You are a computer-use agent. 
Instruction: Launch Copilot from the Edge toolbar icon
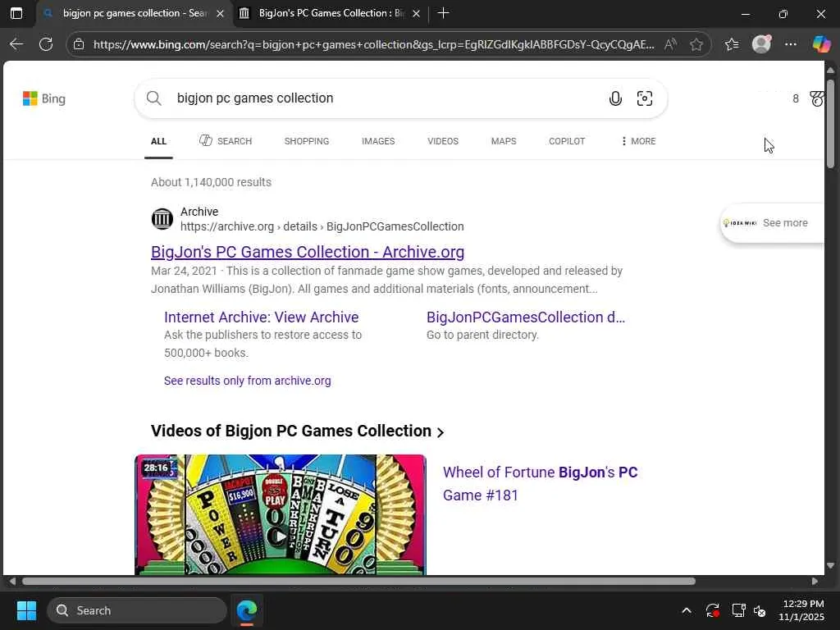click(820, 44)
